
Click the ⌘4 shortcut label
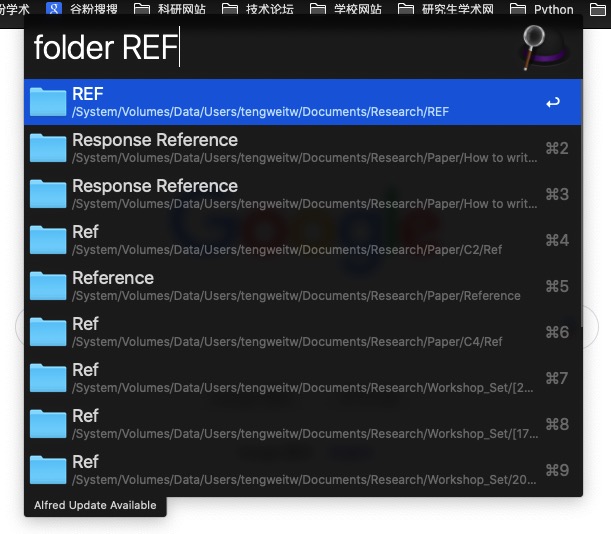(x=557, y=240)
